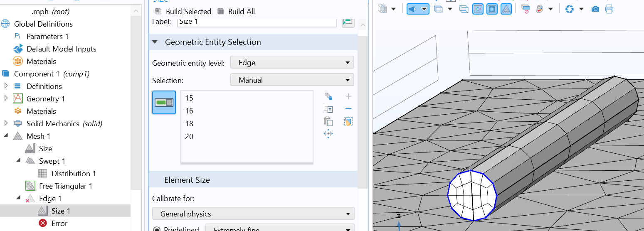The height and width of the screenshot is (231, 644).
Task: Click the wireframe rendering cube icon
Action: pos(464,9)
